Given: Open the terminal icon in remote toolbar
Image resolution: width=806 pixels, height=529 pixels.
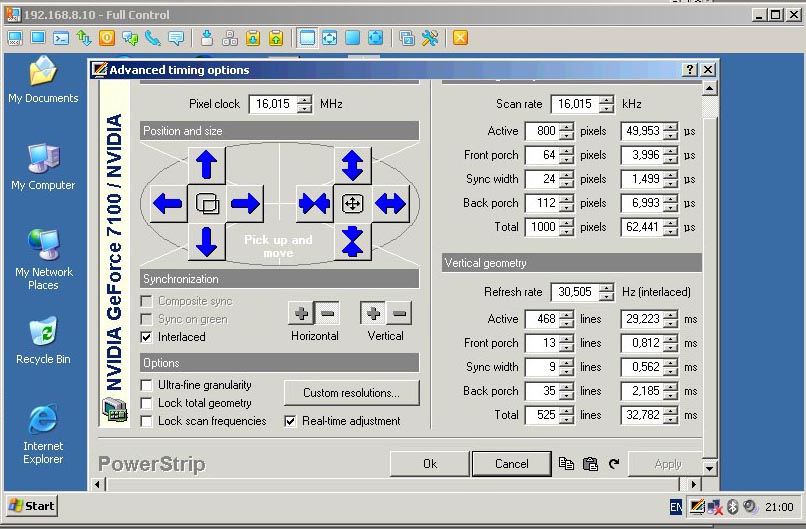Looking at the screenshot, I should click(61, 38).
